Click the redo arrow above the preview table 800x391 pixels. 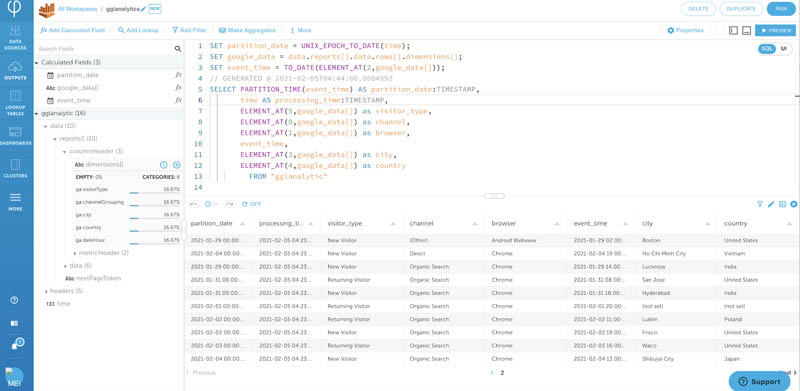pyautogui.click(x=230, y=204)
